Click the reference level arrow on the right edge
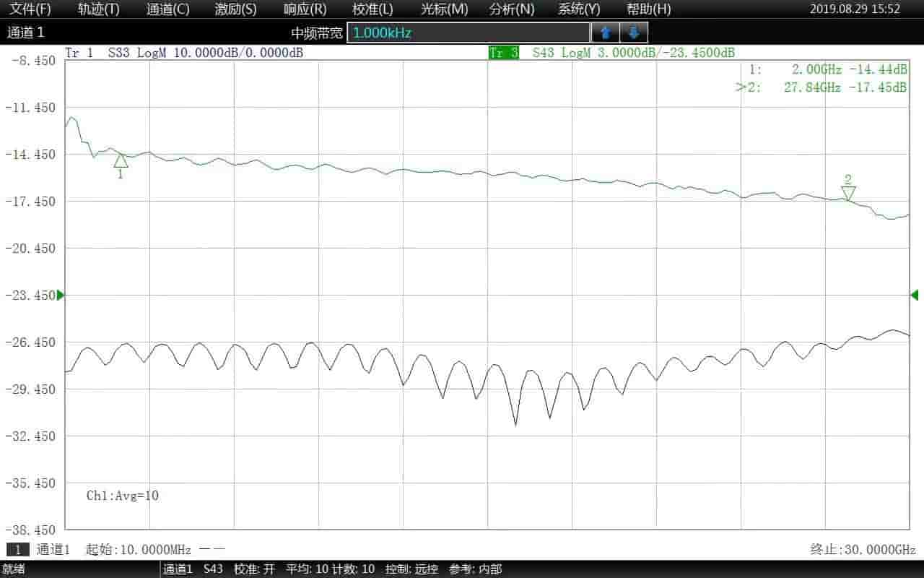The height and width of the screenshot is (578, 924). tap(915, 295)
